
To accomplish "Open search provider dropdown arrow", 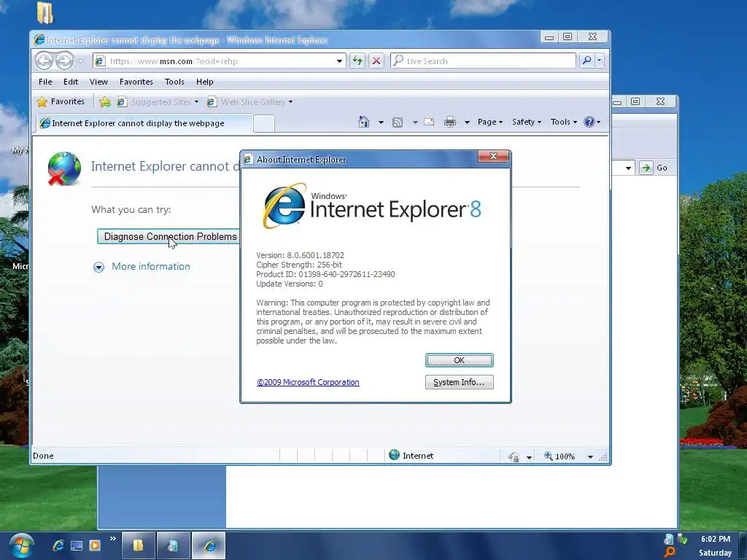I will click(600, 61).
